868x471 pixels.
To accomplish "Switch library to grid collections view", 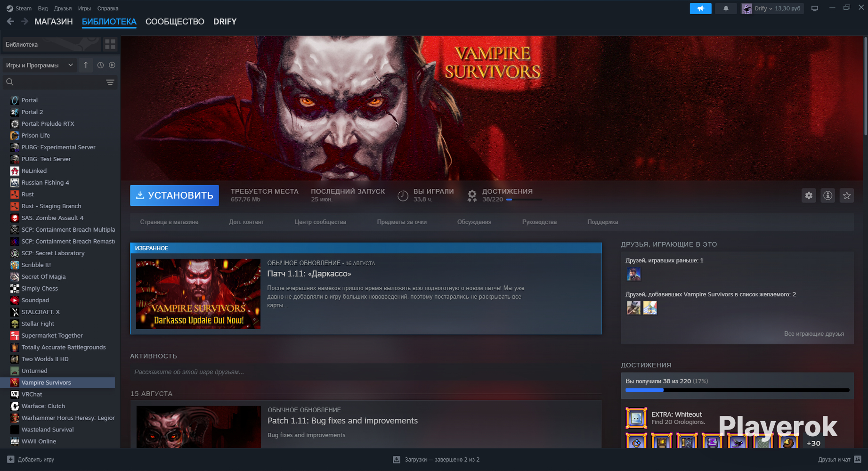I will tap(110, 44).
